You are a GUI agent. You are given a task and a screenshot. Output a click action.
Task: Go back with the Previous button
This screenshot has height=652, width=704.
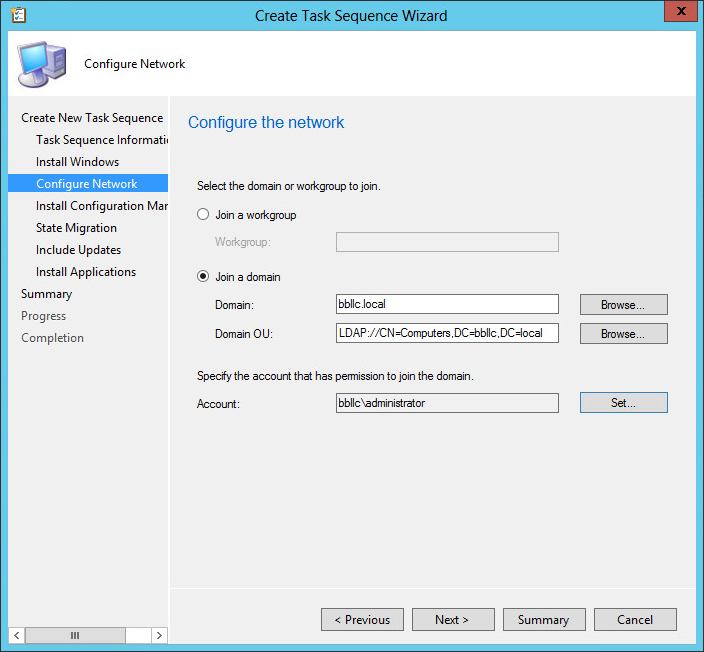click(x=362, y=620)
